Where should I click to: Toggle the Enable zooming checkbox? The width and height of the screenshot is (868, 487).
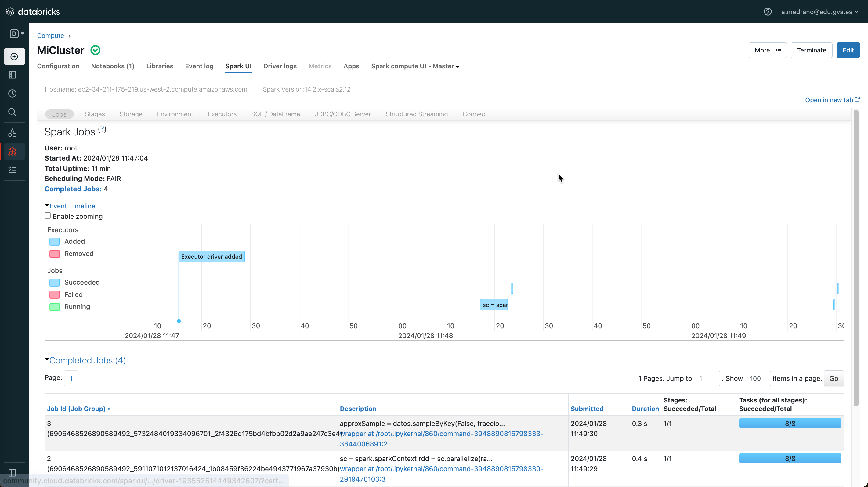pos(48,216)
